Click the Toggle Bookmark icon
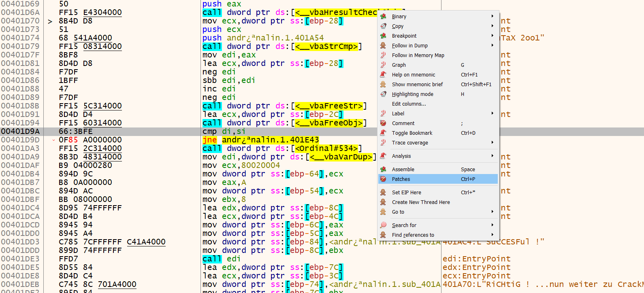Image resolution: width=644 pixels, height=293 pixels. 383,133
